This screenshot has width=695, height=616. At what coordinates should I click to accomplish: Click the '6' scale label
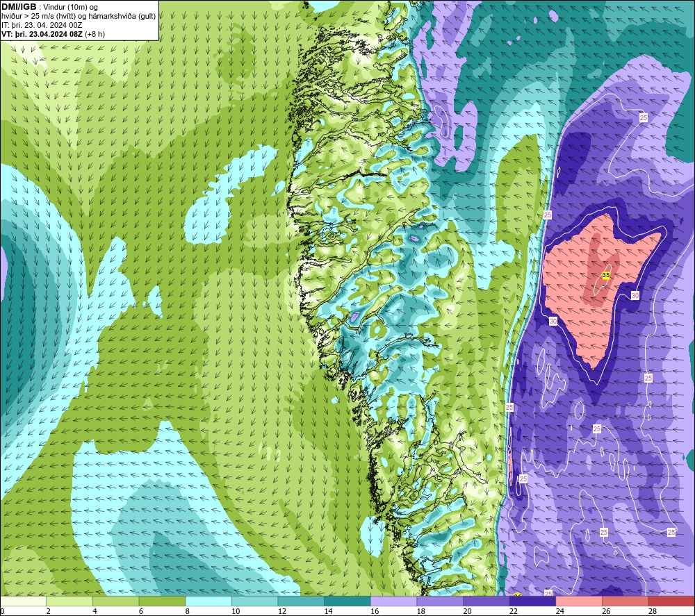tap(141, 611)
